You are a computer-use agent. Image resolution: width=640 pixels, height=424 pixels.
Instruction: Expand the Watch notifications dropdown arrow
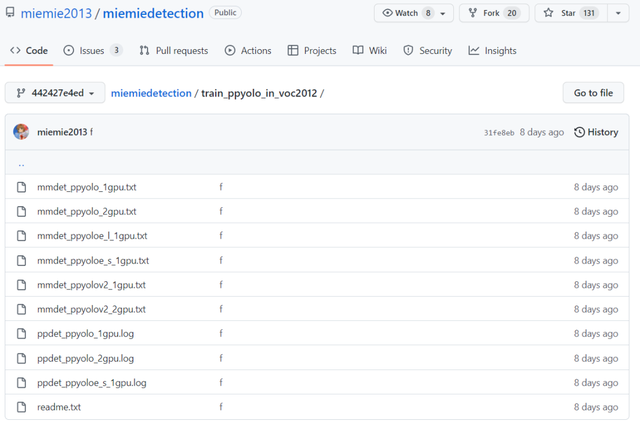coord(443,13)
